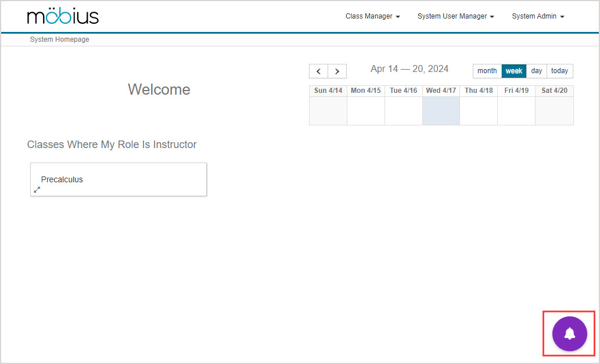Image resolution: width=600 pixels, height=364 pixels.
Task: Click the Mon 4/15 calendar cell
Action: pos(366,111)
